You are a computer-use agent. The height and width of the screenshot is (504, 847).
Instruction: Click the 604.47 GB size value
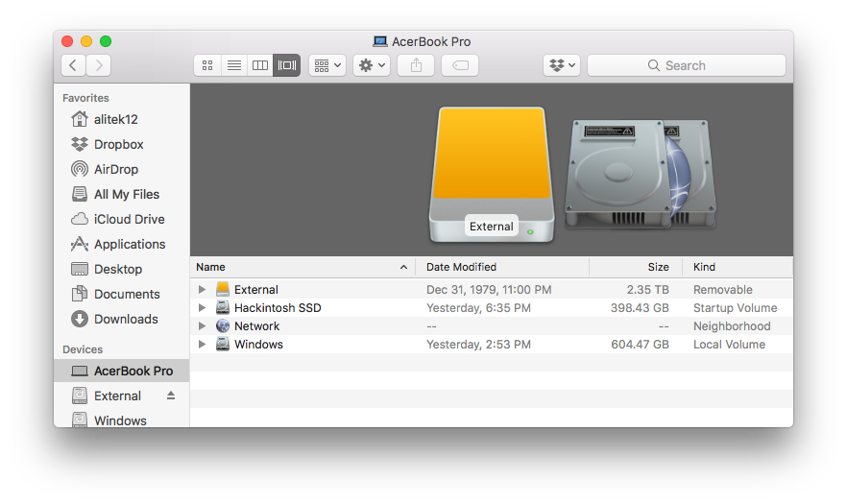pos(640,345)
